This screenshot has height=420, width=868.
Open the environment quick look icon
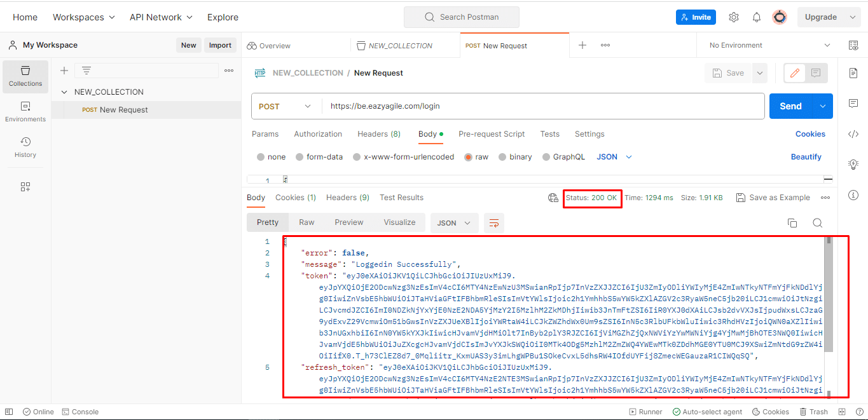click(853, 45)
